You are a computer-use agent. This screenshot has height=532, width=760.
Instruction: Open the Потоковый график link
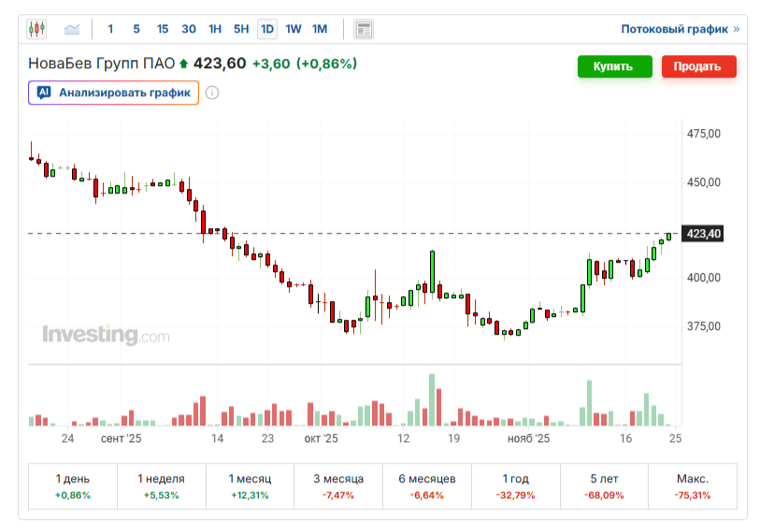point(680,29)
